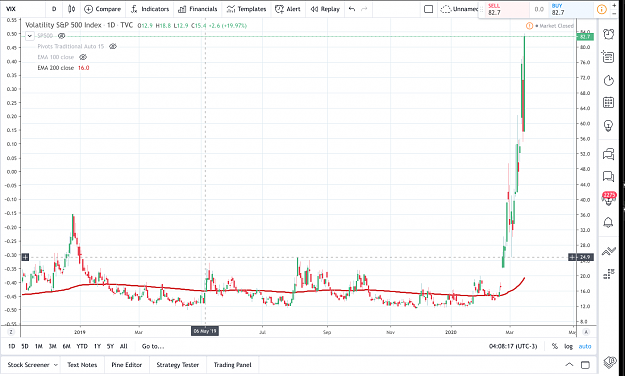Open the Ideas Stream icon with 2275 badge

point(609,199)
